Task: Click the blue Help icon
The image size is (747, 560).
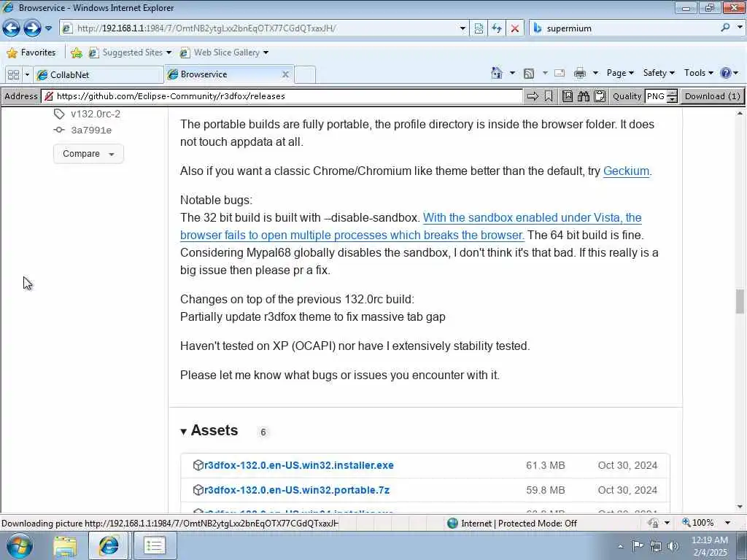Action: [726, 73]
